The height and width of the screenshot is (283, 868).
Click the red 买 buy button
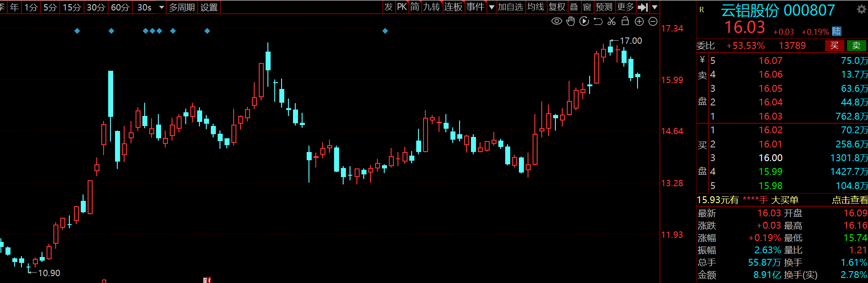tap(834, 45)
